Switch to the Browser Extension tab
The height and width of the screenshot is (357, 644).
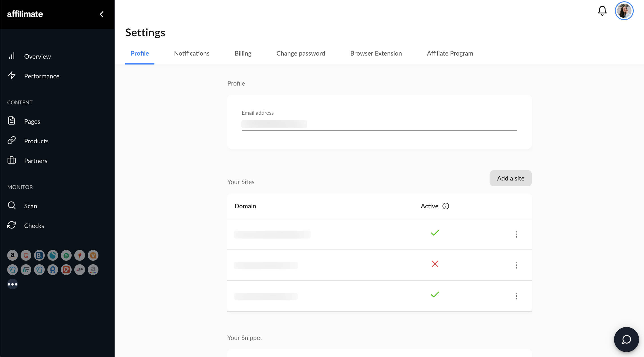(376, 53)
